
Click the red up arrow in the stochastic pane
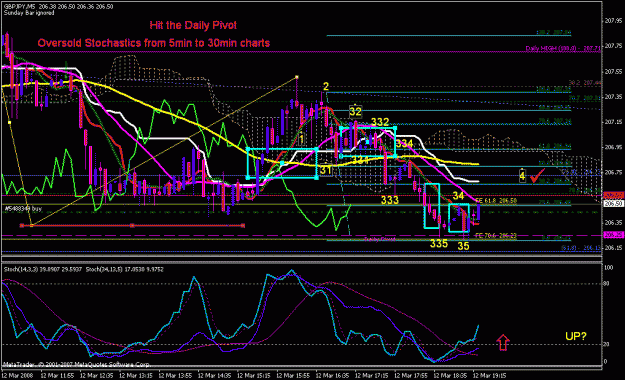503,343
